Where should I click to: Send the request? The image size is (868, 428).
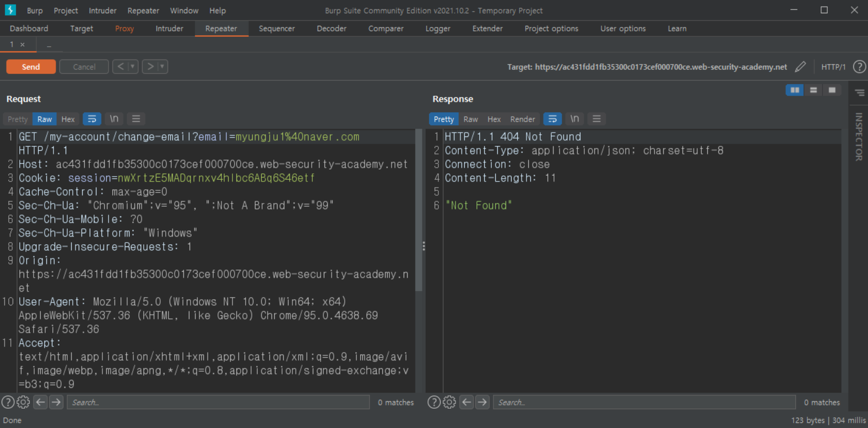pyautogui.click(x=31, y=67)
